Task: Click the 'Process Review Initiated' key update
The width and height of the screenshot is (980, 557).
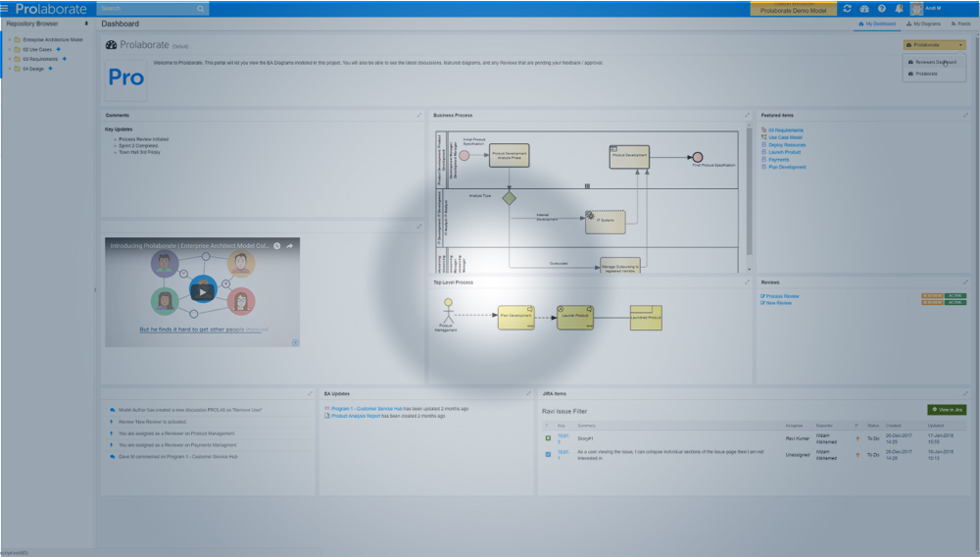Action: point(144,139)
